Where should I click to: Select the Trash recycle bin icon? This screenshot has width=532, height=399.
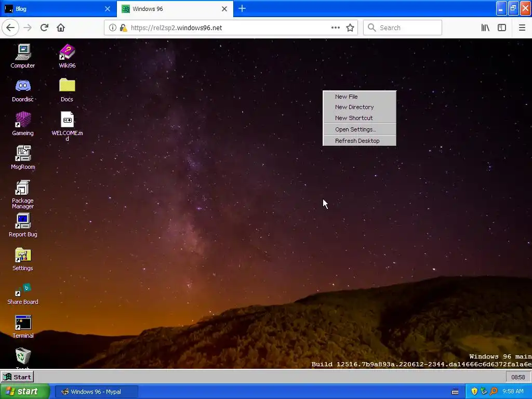(23, 358)
